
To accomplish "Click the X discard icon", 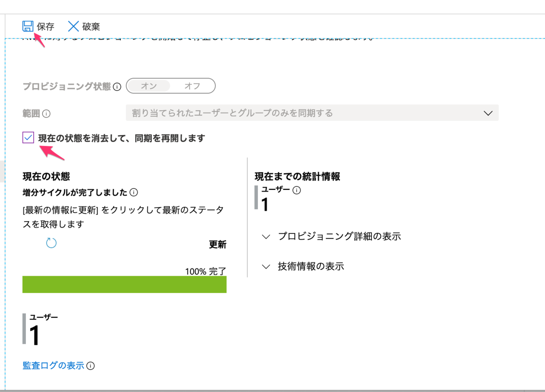I will pos(73,26).
